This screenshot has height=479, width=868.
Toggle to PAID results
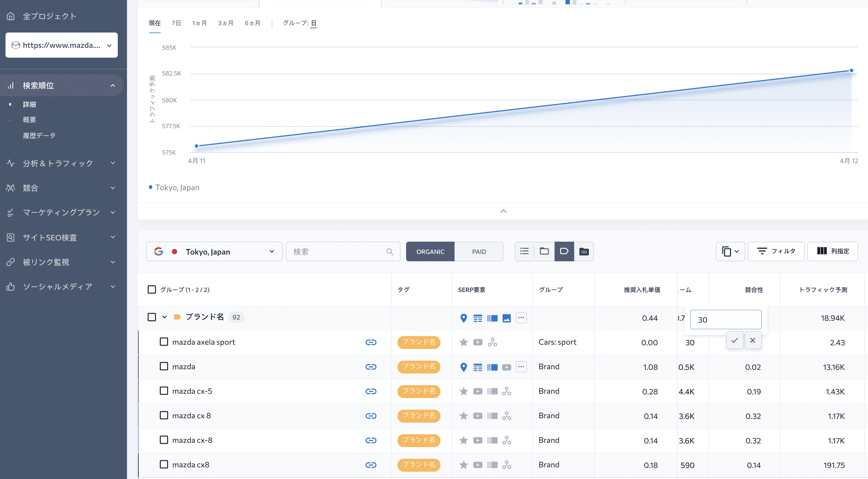click(478, 252)
